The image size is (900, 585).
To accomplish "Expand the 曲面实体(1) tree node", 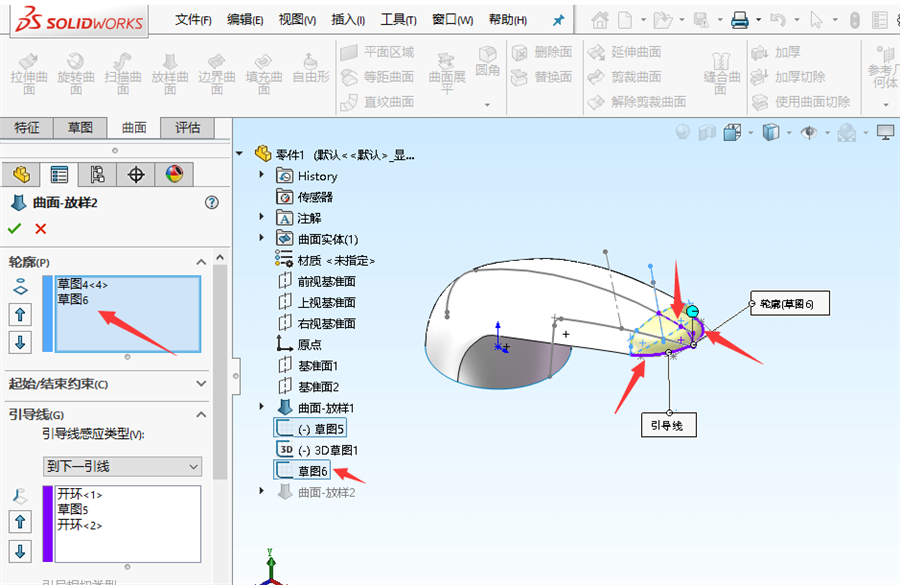I will [262, 238].
